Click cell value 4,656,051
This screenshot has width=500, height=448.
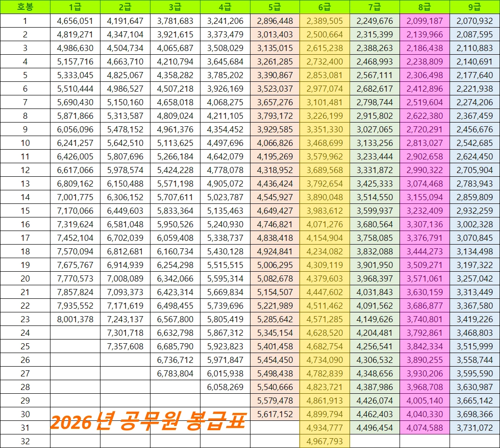point(75,21)
